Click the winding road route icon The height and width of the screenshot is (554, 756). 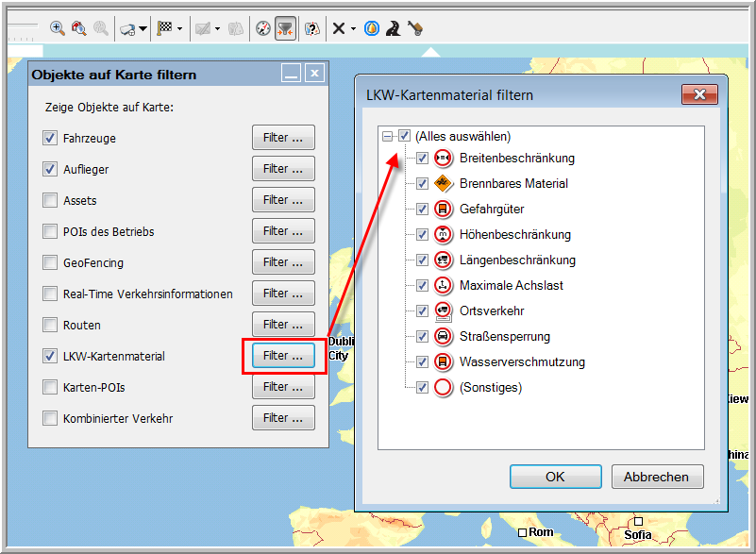click(392, 28)
